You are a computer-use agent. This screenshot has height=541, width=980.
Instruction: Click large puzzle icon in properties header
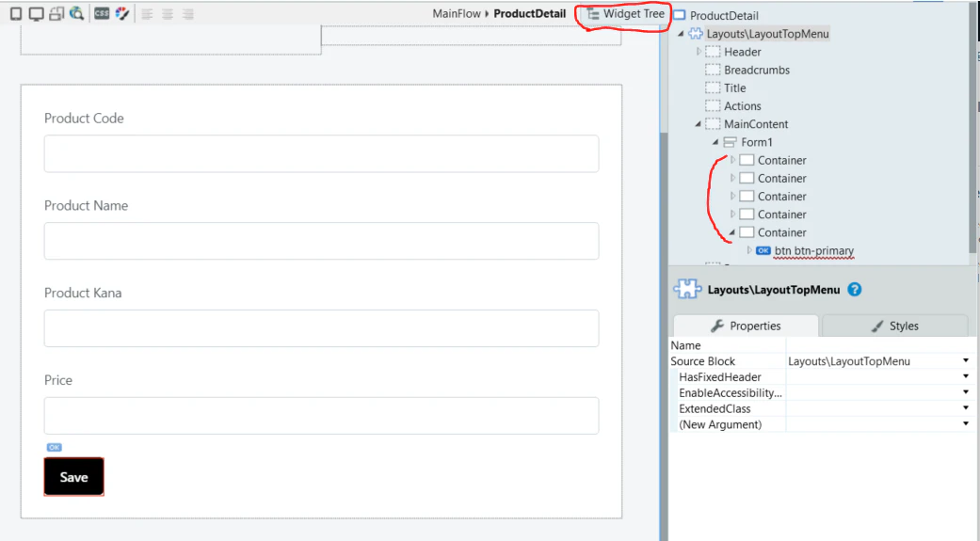click(687, 289)
